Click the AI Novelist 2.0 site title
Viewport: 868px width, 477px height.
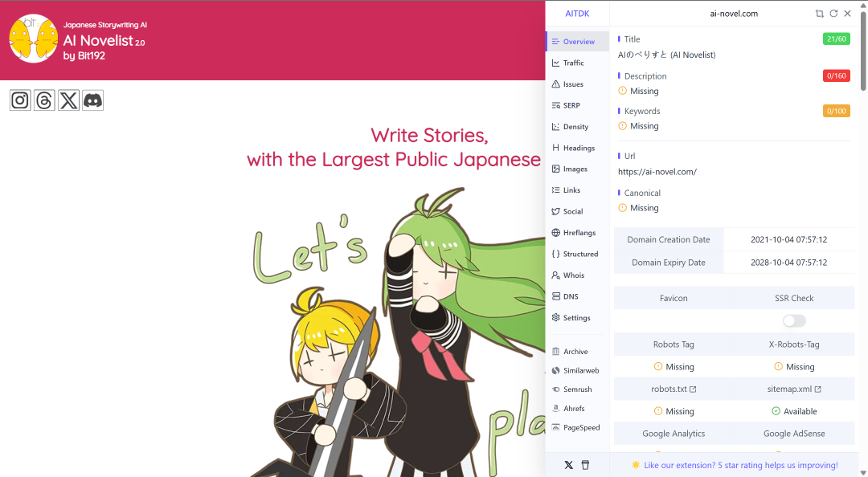pos(104,40)
